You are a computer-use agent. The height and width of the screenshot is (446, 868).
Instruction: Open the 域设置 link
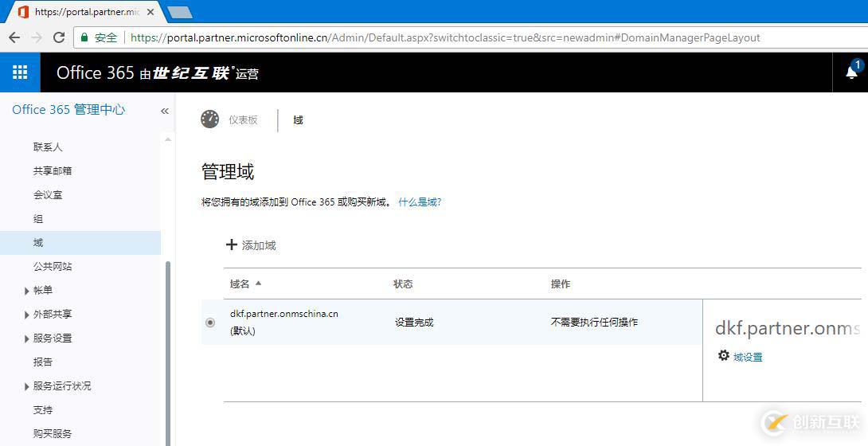pos(748,357)
